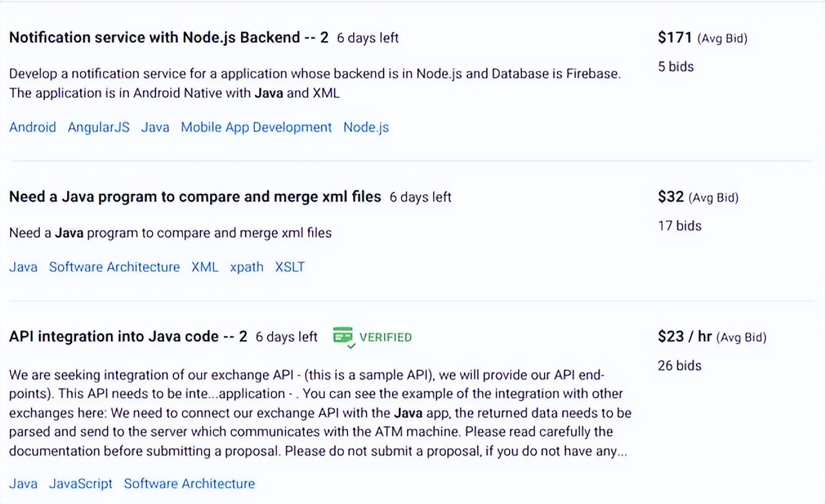The height and width of the screenshot is (504, 825).
Task: Click the Node.js skill tag
Action: (366, 127)
